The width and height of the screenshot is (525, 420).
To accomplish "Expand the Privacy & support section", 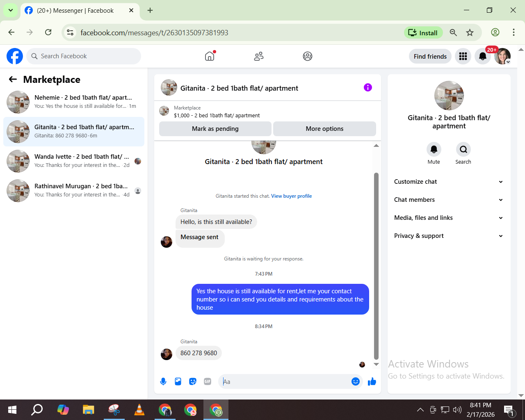I will pos(449,236).
